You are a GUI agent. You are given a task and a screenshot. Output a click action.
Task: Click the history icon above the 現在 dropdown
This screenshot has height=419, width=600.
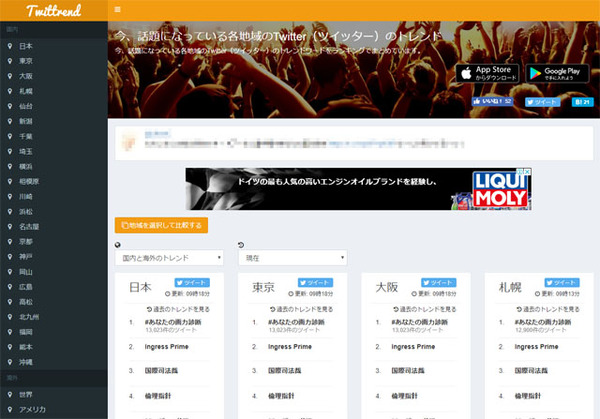241,245
